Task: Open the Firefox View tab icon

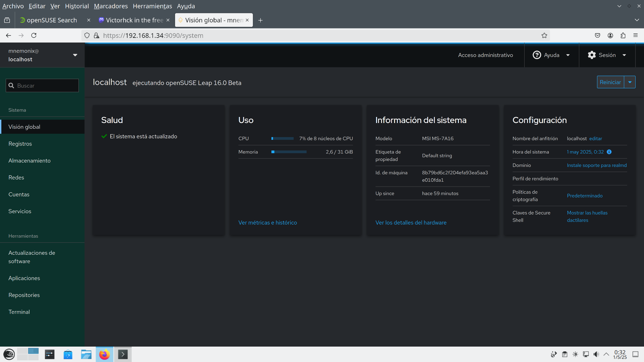Action: tap(7, 20)
